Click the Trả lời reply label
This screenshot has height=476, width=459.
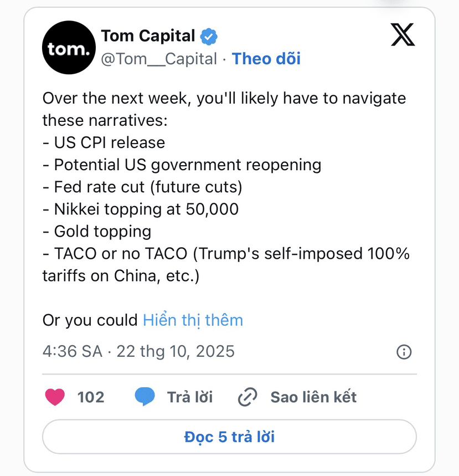190,397
